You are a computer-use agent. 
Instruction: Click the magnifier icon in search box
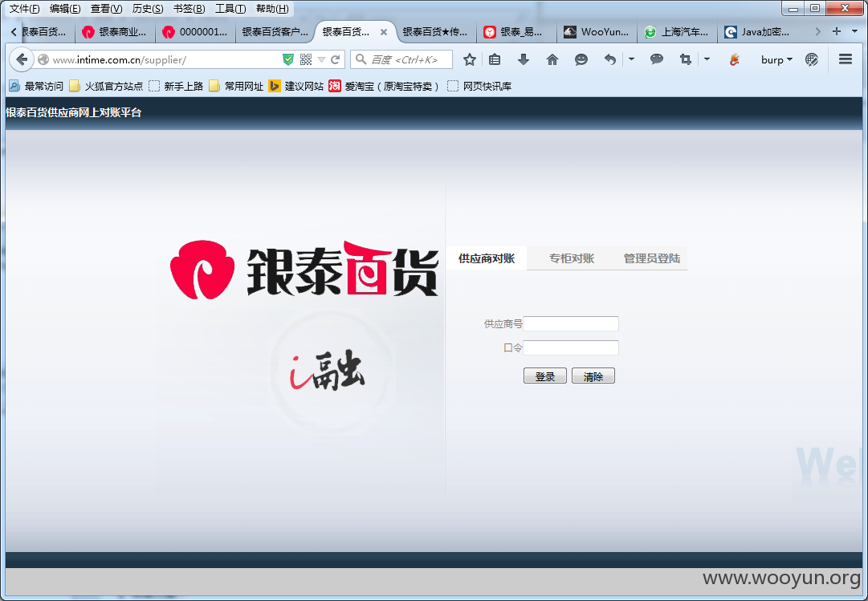(x=361, y=59)
